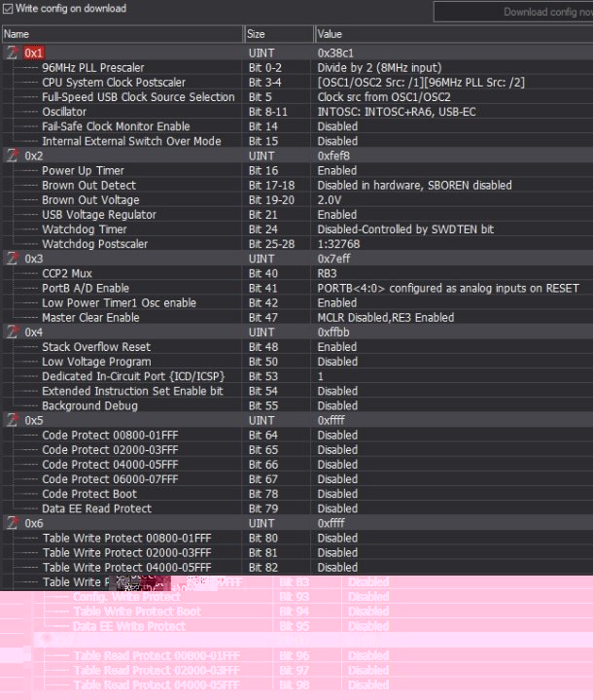Viewport: 593px width, 700px height.
Task: Click the 1:32768 watchdog postscaler value
Action: click(338, 244)
